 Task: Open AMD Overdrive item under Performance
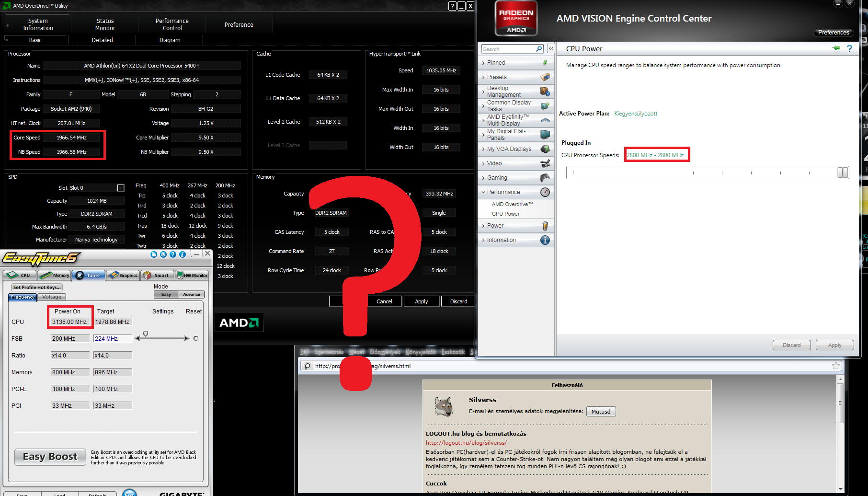[x=512, y=204]
